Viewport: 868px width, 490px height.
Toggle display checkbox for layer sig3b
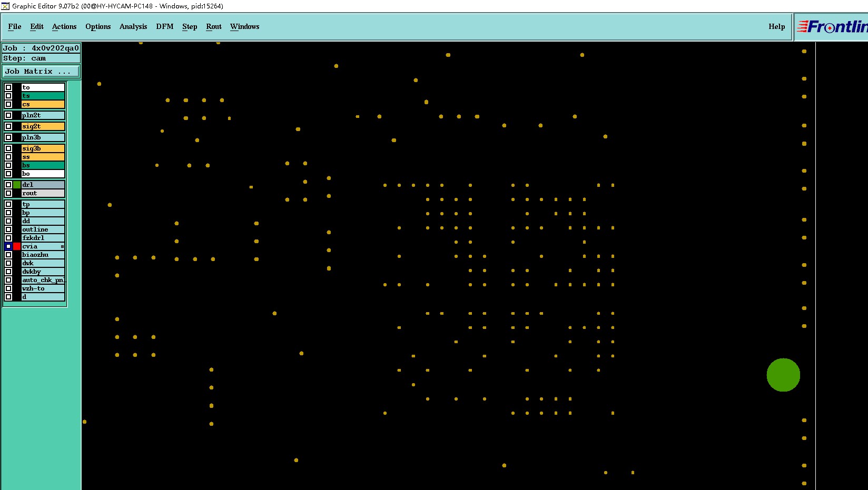(8, 148)
